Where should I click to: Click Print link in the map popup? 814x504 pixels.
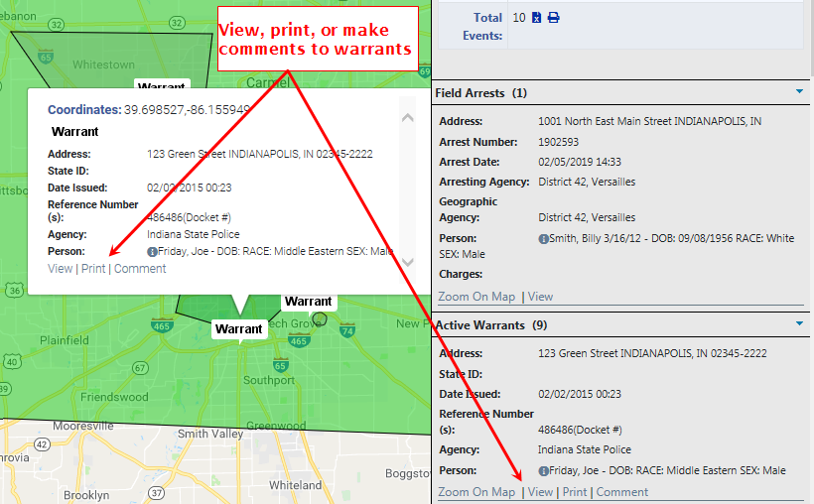click(x=93, y=269)
